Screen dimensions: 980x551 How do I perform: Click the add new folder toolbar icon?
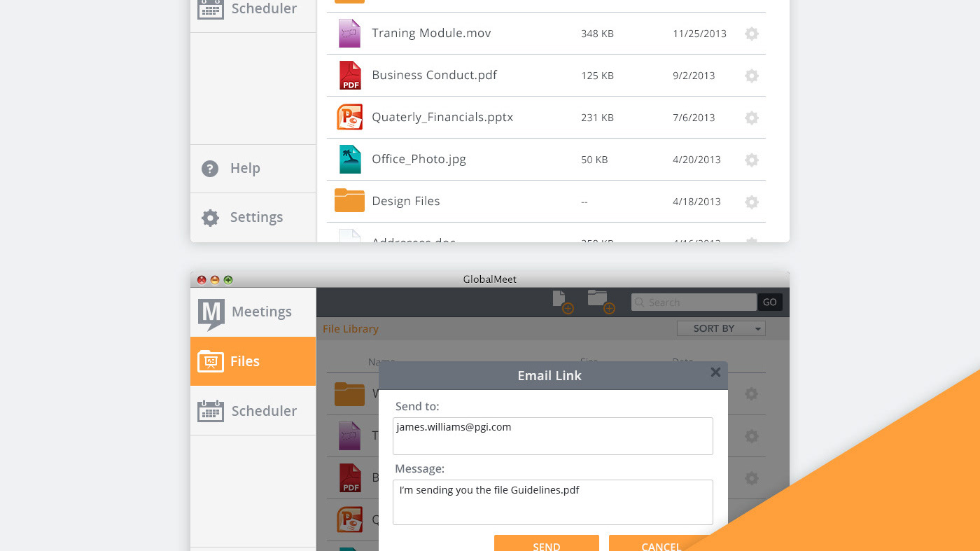601,302
